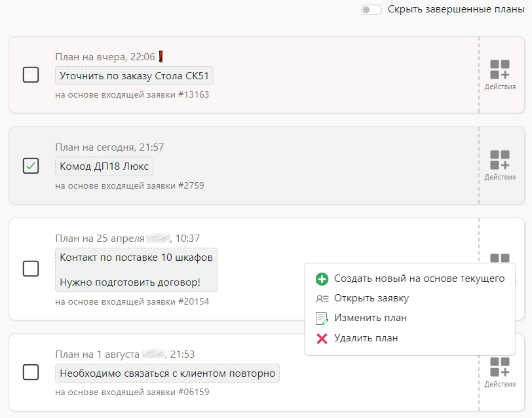This screenshot has height=418, width=532.
Task: Tick checkbox for 'Необходимо связаться с клиентом повторно'
Action: pos(31,372)
